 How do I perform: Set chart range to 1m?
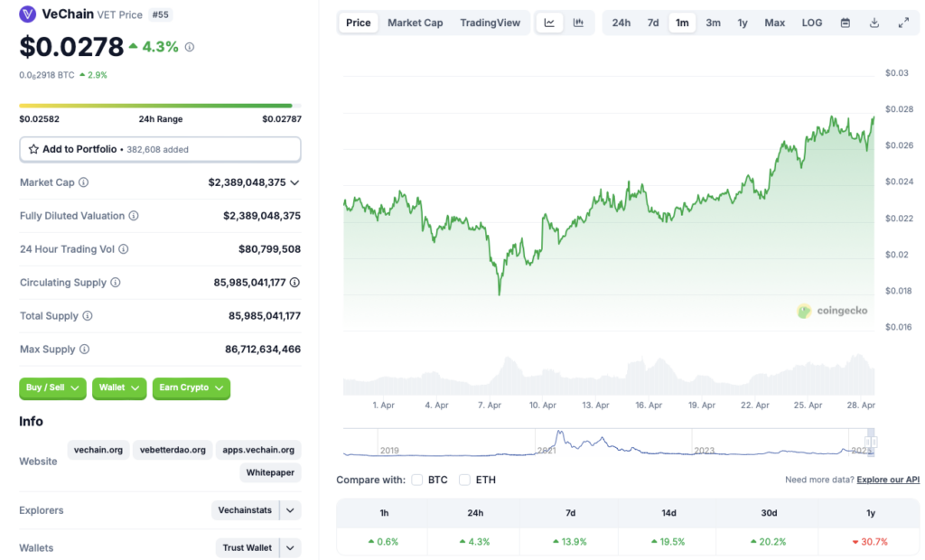(682, 23)
